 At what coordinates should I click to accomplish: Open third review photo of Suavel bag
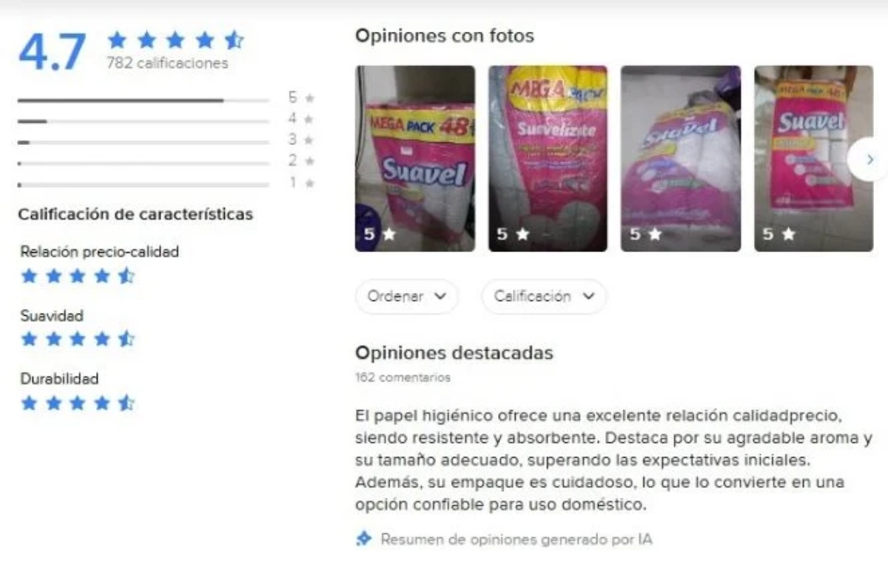tap(681, 158)
